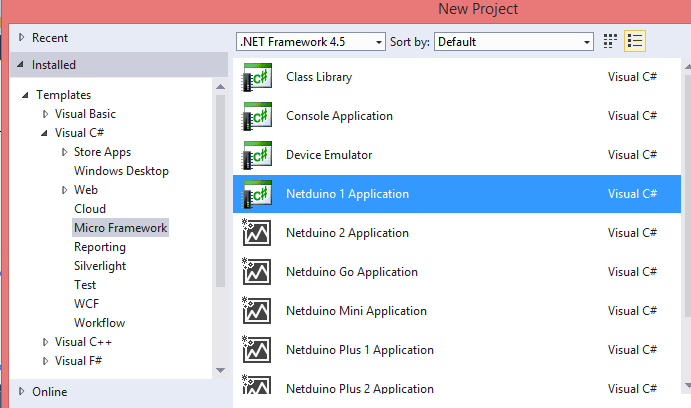Select the Store Apps category label

pyautogui.click(x=102, y=152)
